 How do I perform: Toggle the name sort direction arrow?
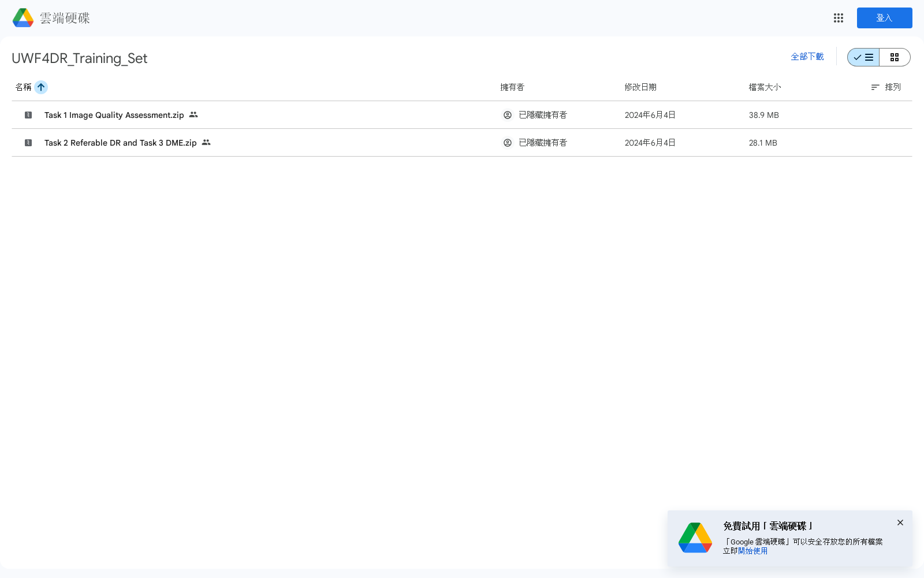tap(41, 87)
